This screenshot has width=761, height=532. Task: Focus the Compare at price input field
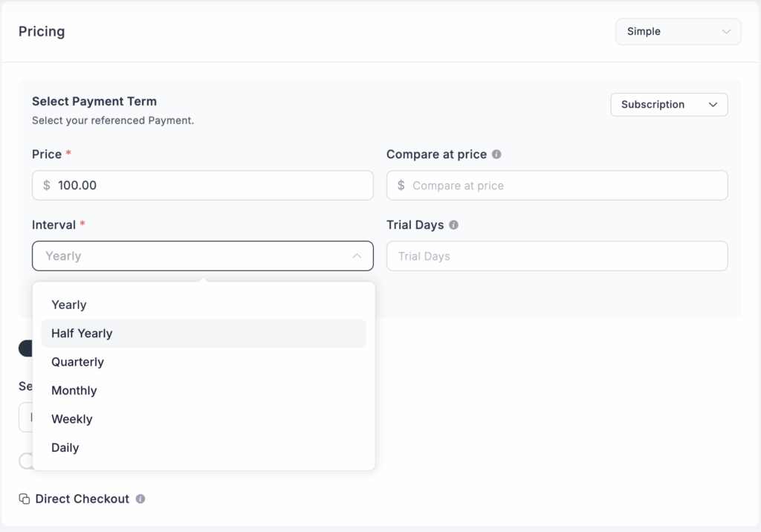click(565, 186)
